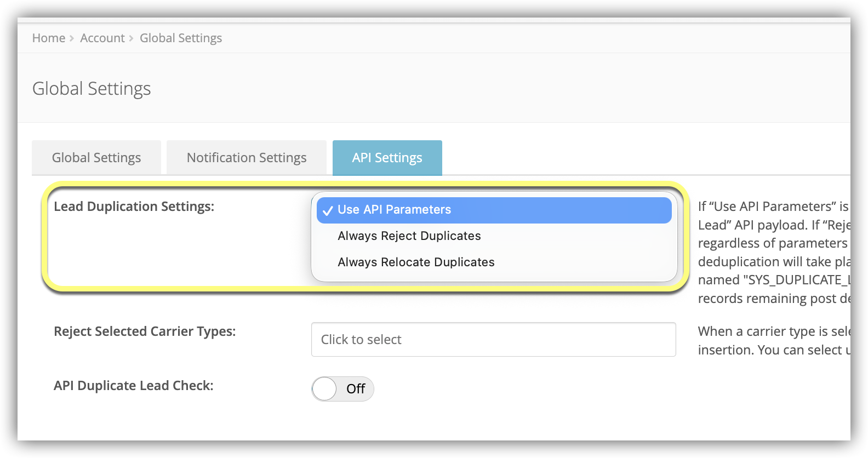Open the Reject Selected Carrier Types field
Screen dimensions: 868x458
tap(493, 340)
